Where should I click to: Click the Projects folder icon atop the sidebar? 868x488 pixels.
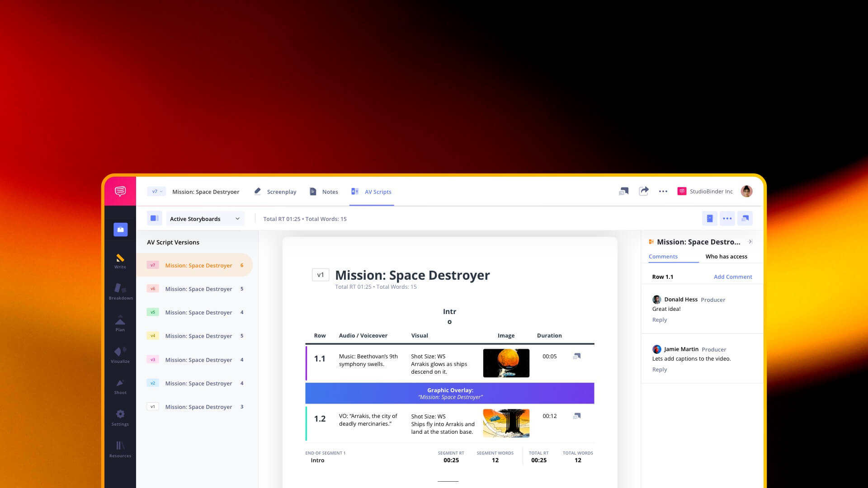(120, 229)
